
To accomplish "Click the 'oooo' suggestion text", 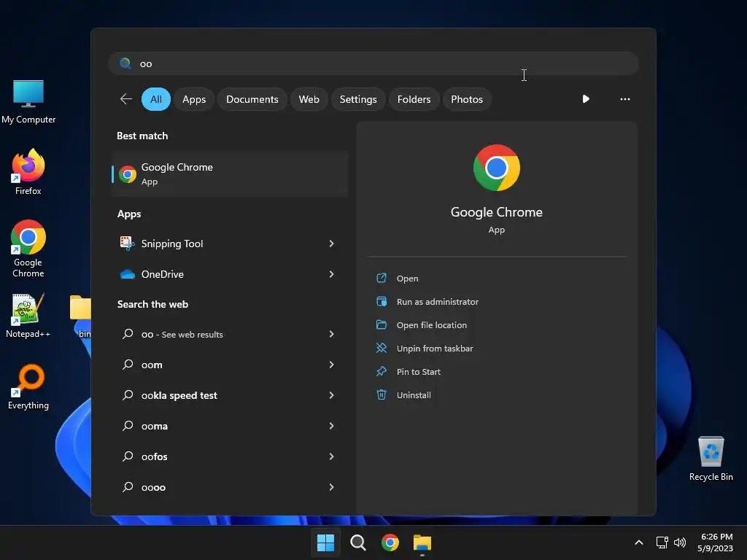I will 153,487.
